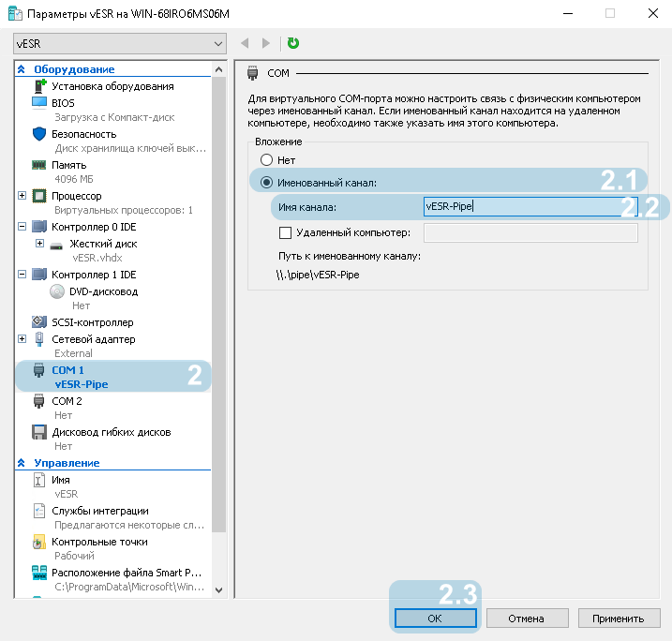This screenshot has height=641, width=672.
Task: Select the Память tree item
Action: point(69,165)
